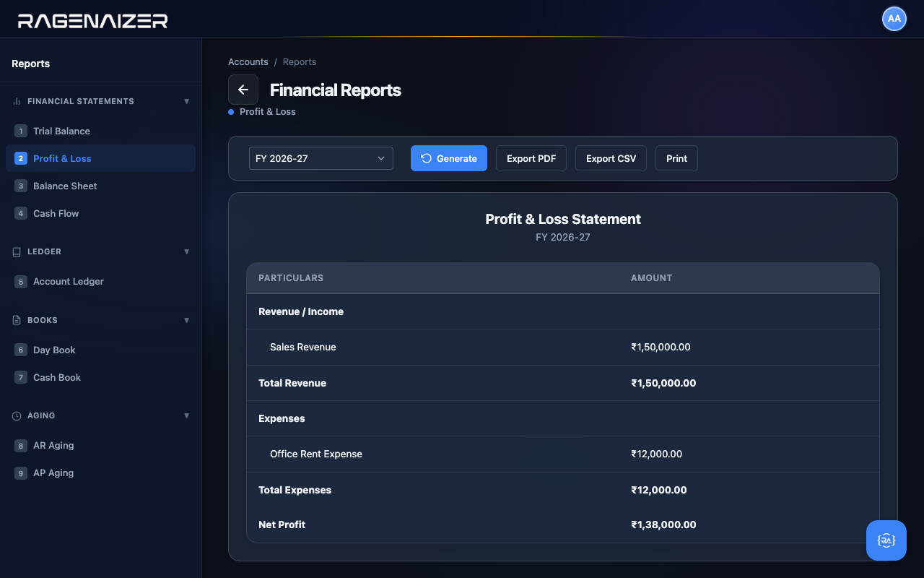
Task: Open the Day Book
Action: (x=100, y=350)
